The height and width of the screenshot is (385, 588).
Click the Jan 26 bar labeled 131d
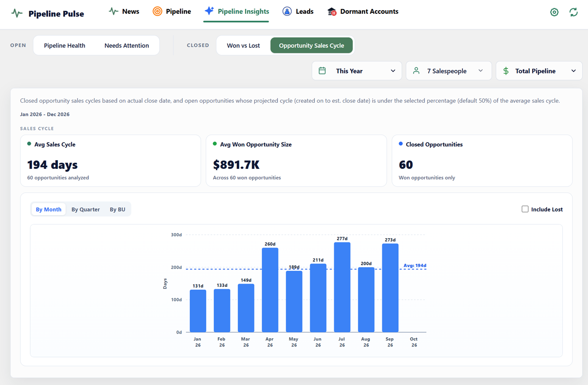click(x=198, y=311)
